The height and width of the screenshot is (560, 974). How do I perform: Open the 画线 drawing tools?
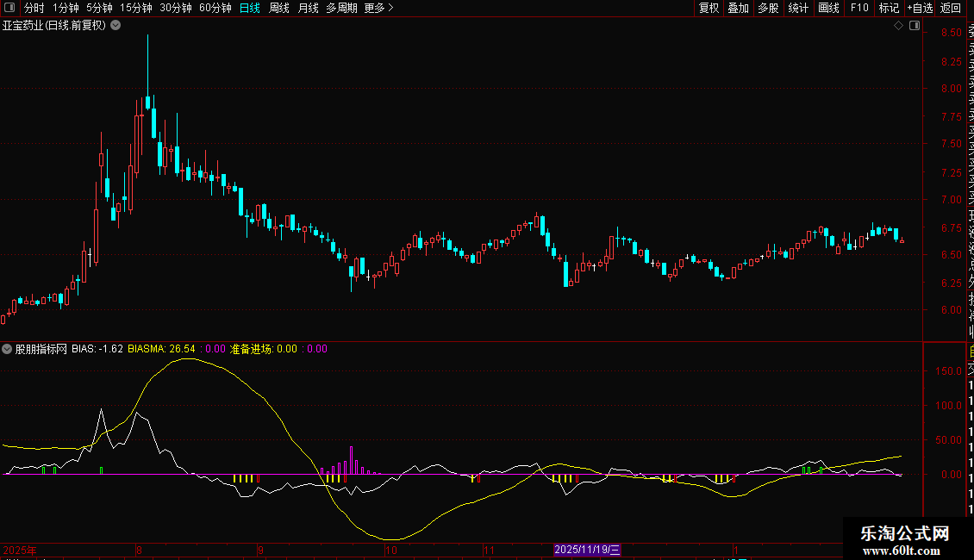(x=828, y=8)
